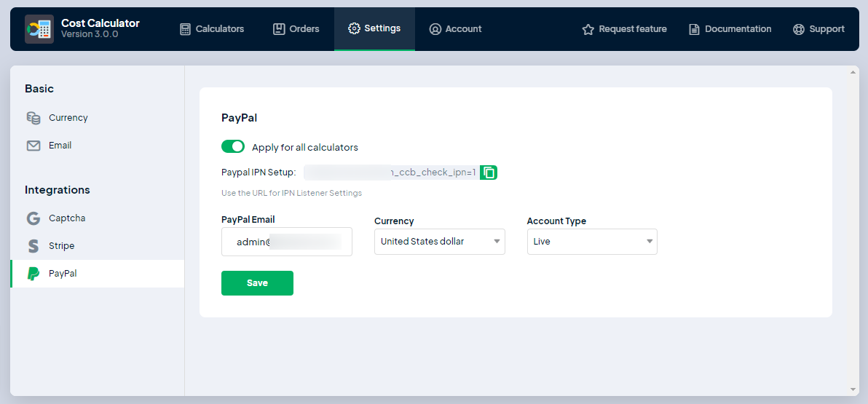The width and height of the screenshot is (868, 404).
Task: Open the Account tab
Action: pyautogui.click(x=455, y=29)
